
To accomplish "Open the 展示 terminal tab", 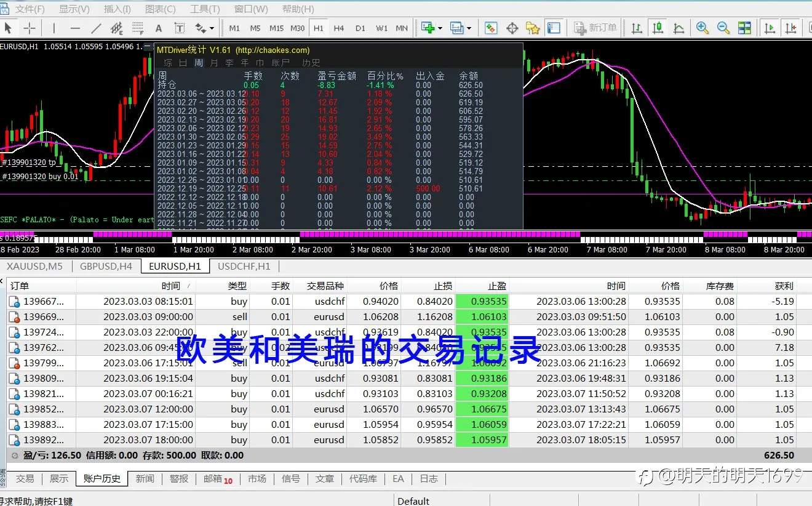I will pyautogui.click(x=59, y=478).
